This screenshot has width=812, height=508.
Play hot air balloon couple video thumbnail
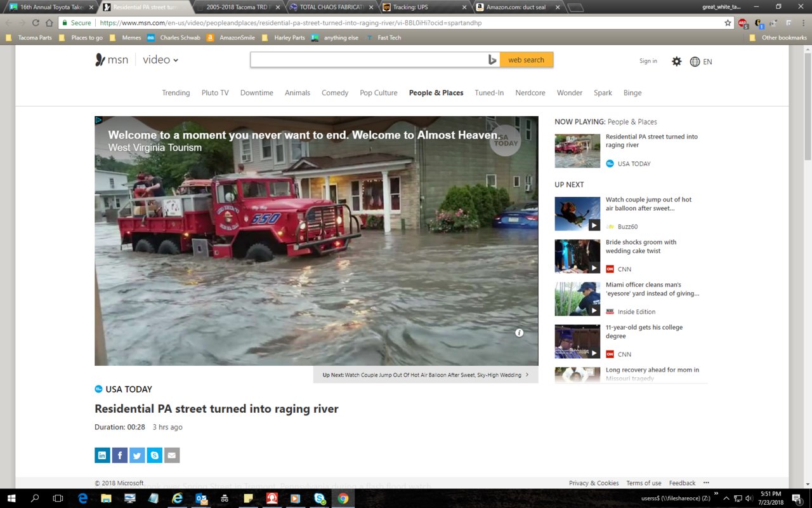point(577,214)
